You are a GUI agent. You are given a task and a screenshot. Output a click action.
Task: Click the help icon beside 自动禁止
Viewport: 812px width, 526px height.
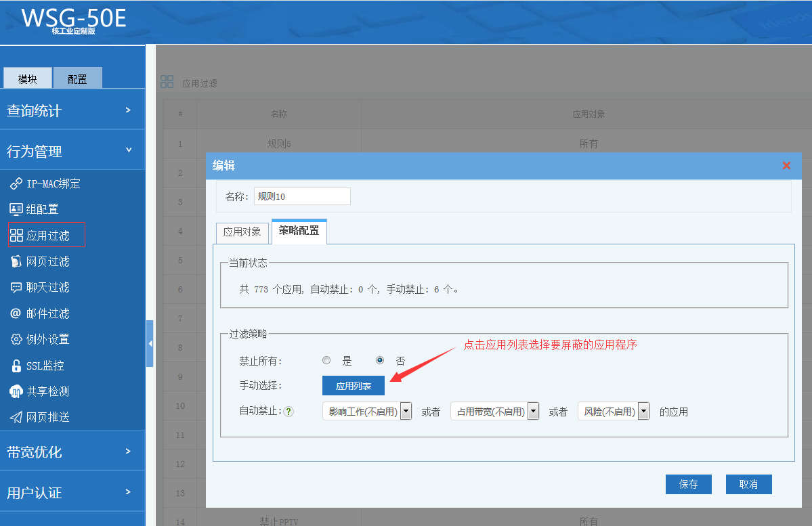coord(289,412)
